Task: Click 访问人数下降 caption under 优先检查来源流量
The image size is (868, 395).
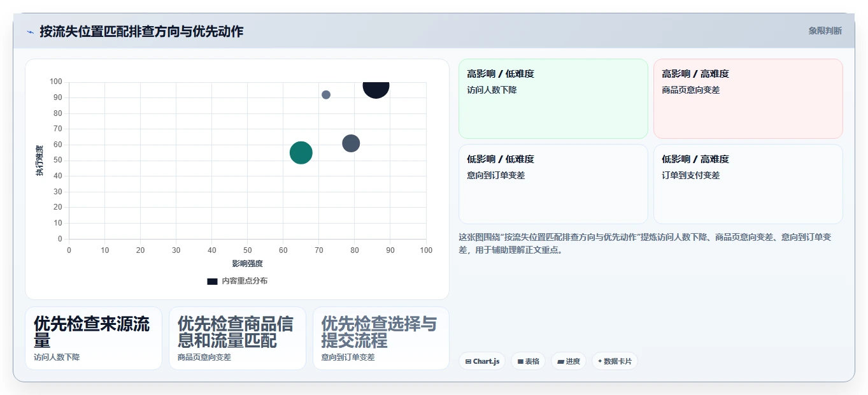Action: (x=57, y=357)
